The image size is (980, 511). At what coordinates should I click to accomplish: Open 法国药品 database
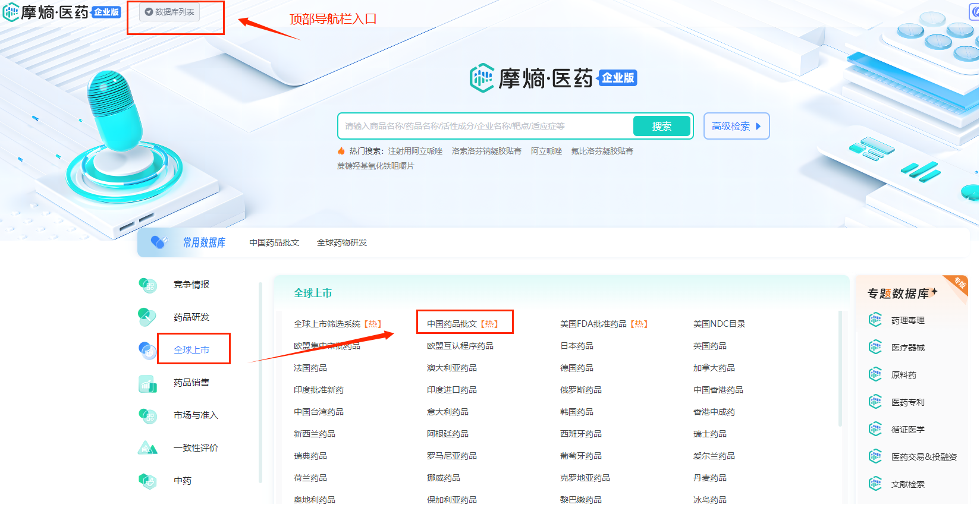pos(310,368)
